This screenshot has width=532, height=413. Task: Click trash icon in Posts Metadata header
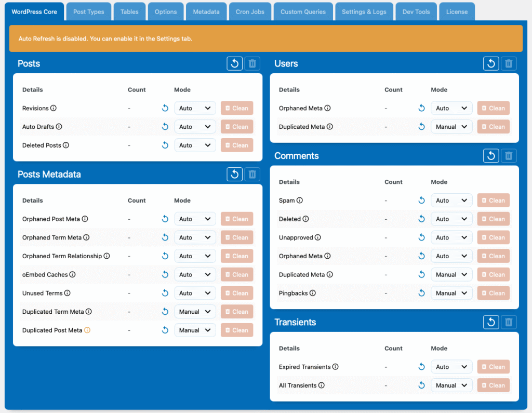[x=252, y=175]
